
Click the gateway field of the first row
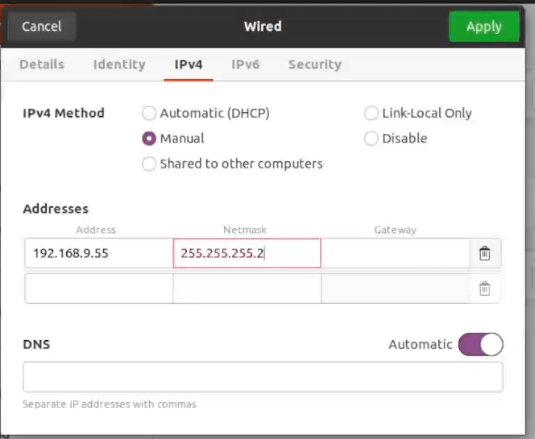395,253
